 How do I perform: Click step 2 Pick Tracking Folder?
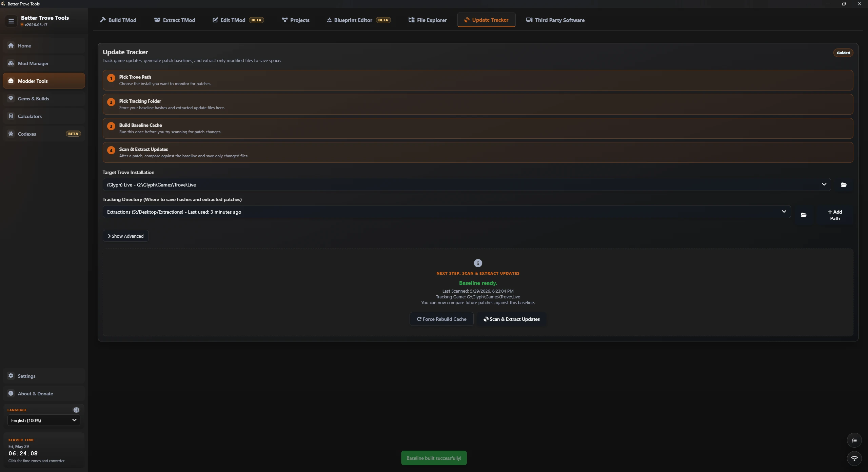(478, 104)
